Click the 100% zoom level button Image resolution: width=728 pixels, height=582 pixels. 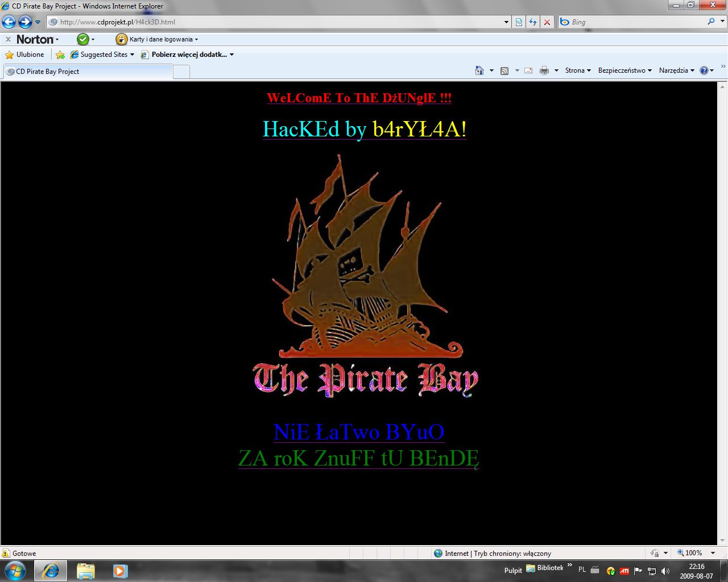click(689, 553)
